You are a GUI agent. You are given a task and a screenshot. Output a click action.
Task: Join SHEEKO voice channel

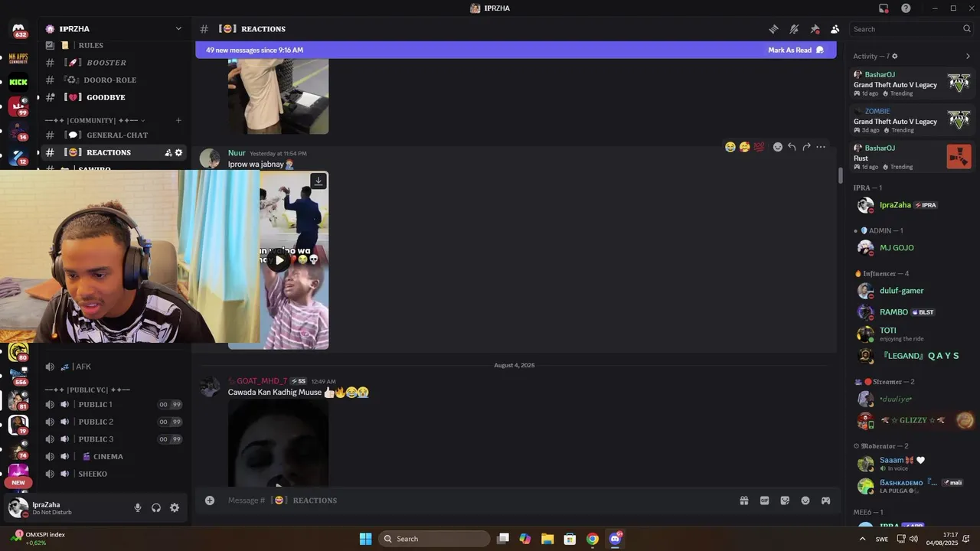coord(115,474)
